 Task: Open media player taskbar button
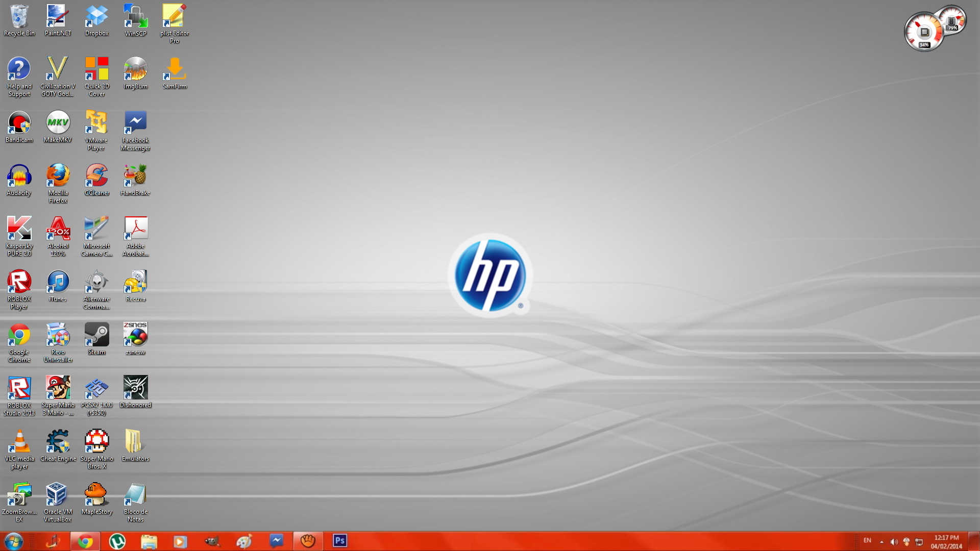pos(181,541)
